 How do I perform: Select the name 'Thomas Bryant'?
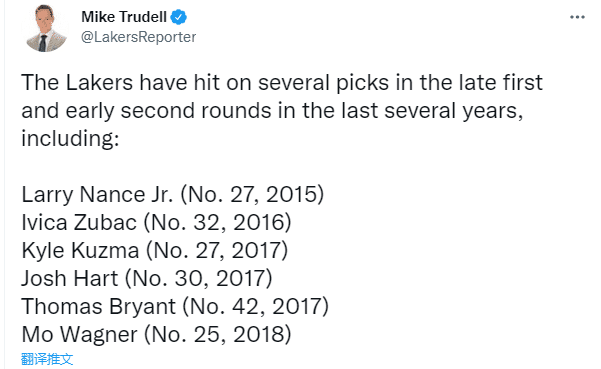point(99,307)
